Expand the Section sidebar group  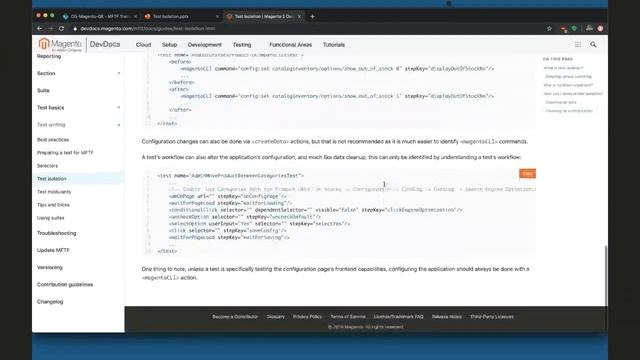78,73
